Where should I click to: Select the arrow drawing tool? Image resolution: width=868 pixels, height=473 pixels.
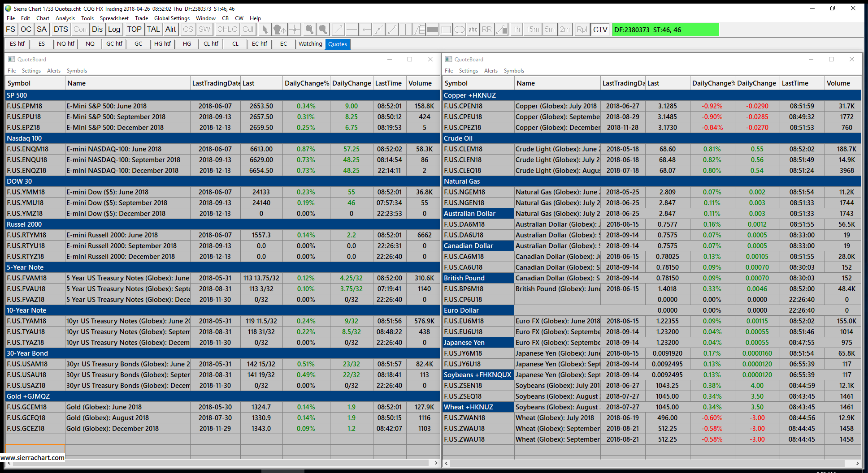(x=338, y=30)
